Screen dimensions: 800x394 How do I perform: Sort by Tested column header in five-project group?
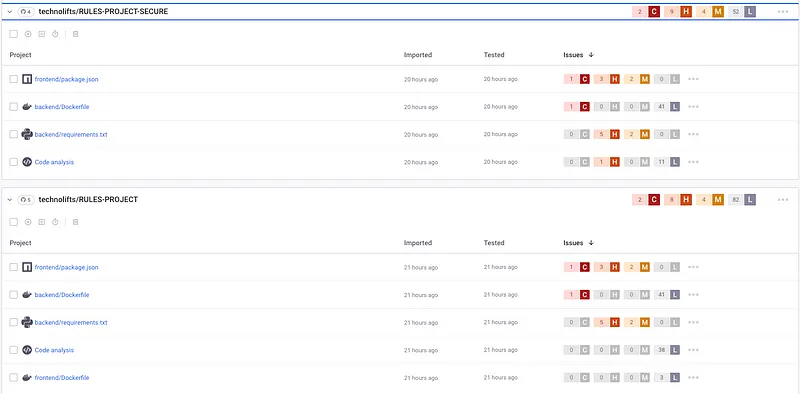click(x=494, y=243)
